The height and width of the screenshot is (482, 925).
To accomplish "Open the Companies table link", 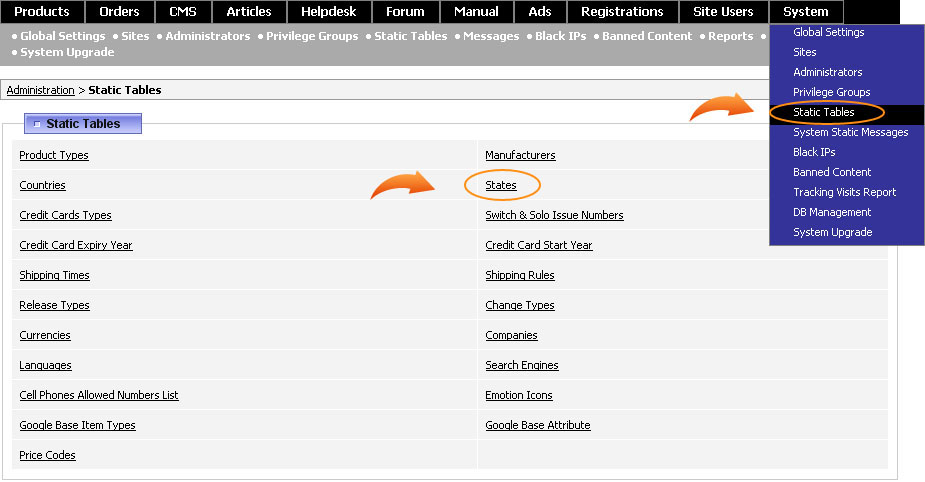I will [x=511, y=336].
